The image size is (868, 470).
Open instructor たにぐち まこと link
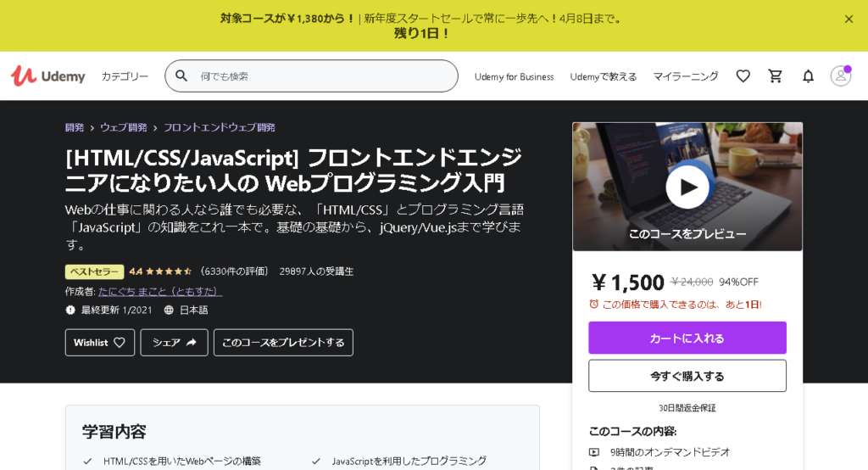pyautogui.click(x=160, y=291)
